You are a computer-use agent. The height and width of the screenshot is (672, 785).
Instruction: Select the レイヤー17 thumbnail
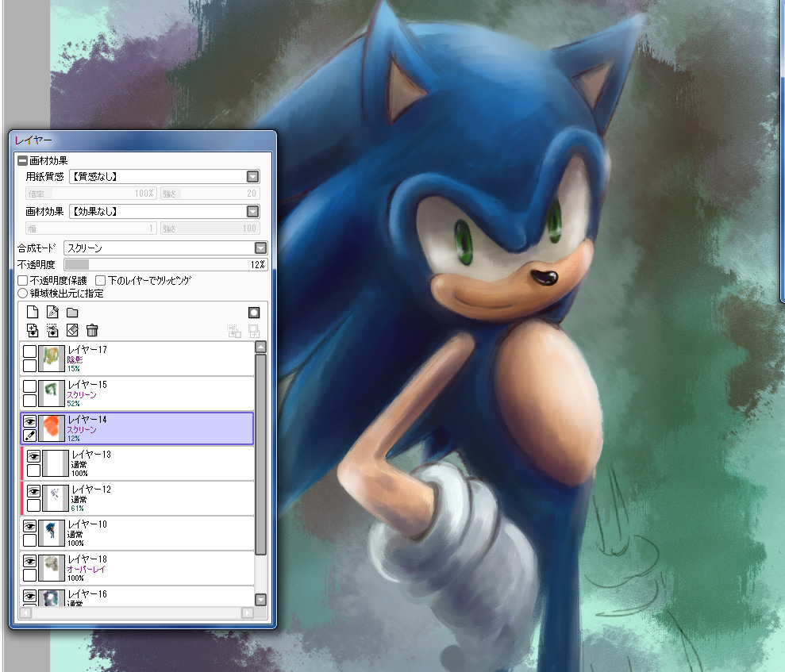point(52,359)
